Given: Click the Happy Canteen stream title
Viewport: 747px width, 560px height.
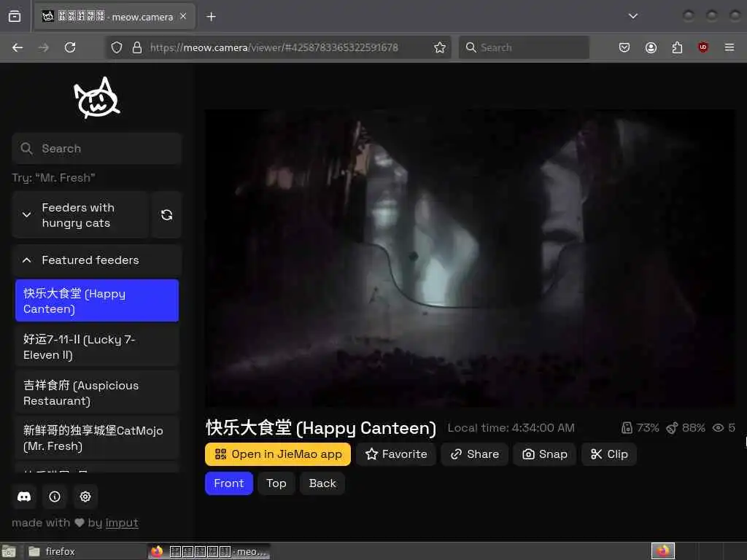Looking at the screenshot, I should [321, 428].
